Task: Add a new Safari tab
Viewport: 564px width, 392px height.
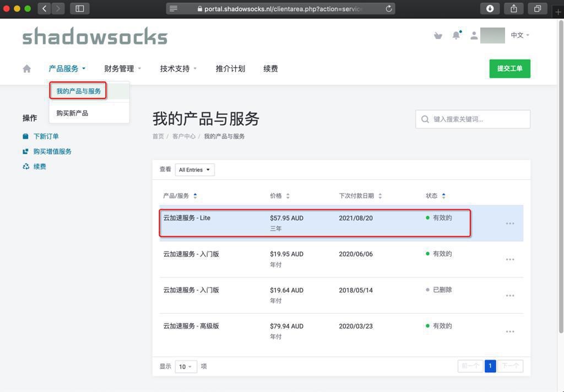Action: 558,12
